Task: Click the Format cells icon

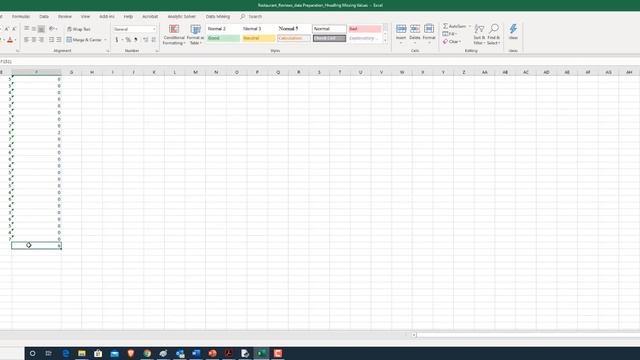Action: (x=429, y=29)
